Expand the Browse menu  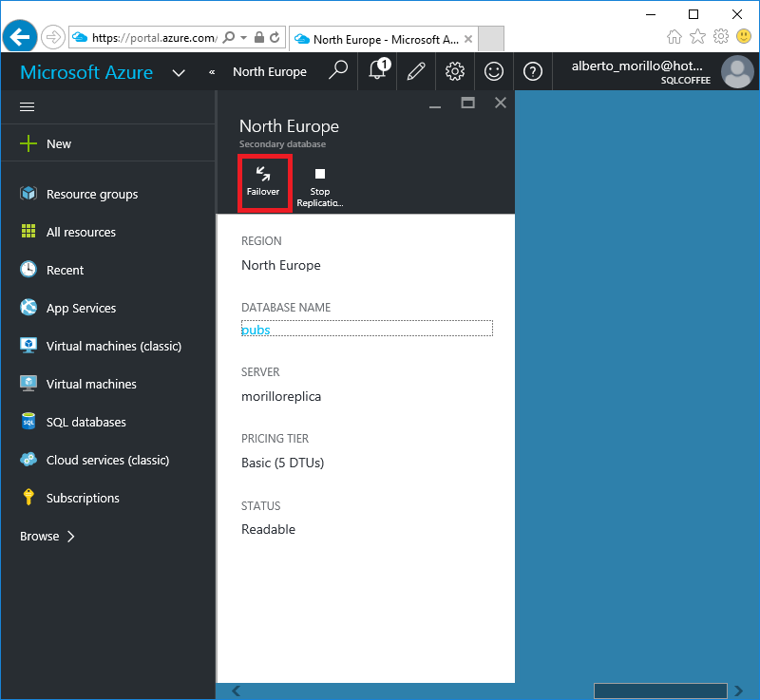coord(47,537)
